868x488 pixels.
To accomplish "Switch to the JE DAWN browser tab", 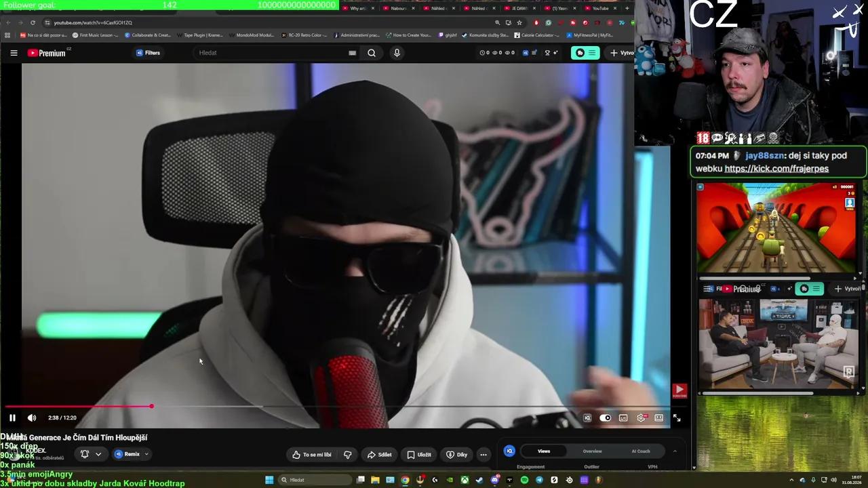I will click(x=519, y=8).
